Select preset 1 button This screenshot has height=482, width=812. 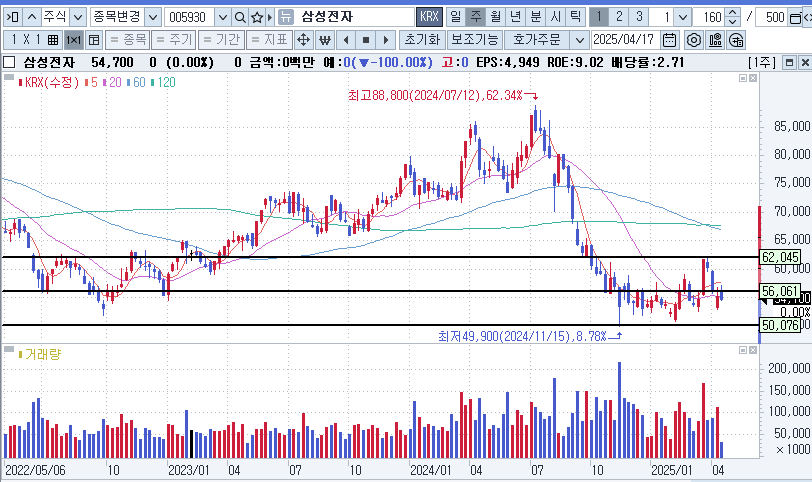(x=599, y=17)
